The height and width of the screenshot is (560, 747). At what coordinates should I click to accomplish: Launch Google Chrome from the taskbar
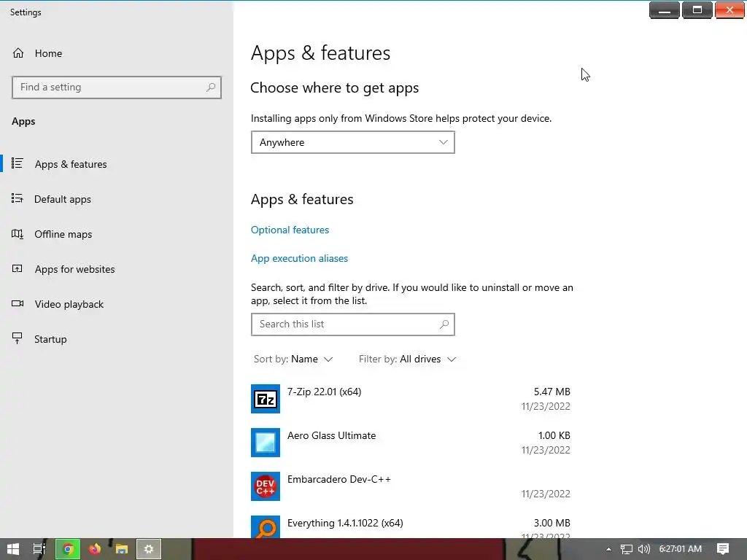coord(68,549)
